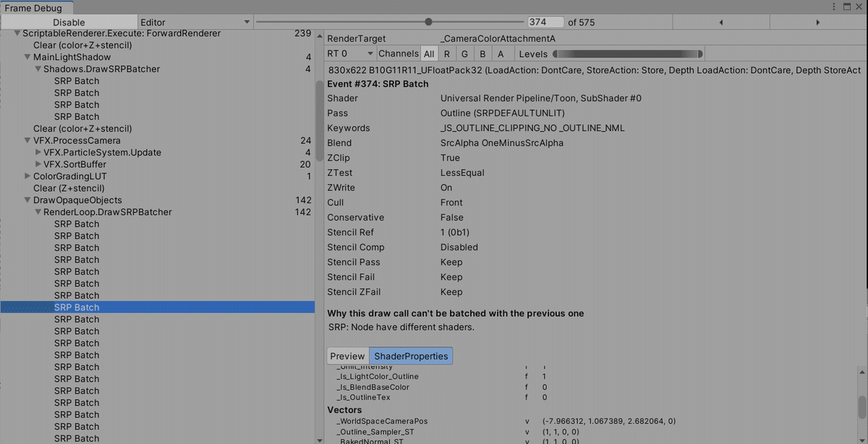
Task: Open the RT 0 render target dropdown
Action: coord(350,54)
